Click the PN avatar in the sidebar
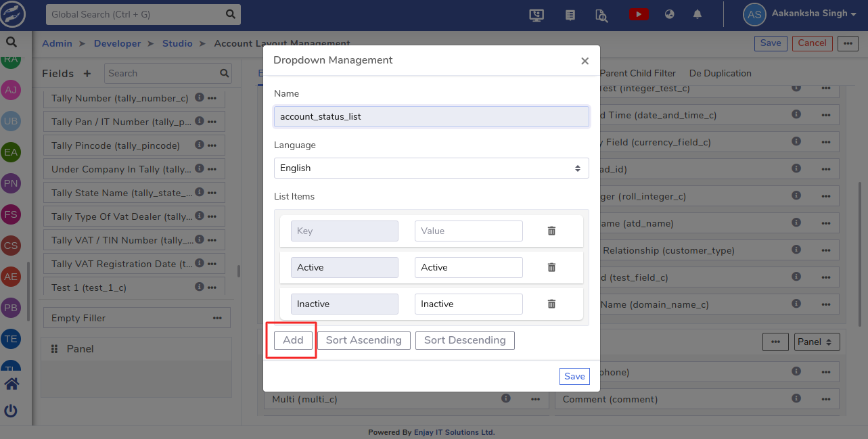Image resolution: width=868 pixels, height=439 pixels. click(x=11, y=183)
